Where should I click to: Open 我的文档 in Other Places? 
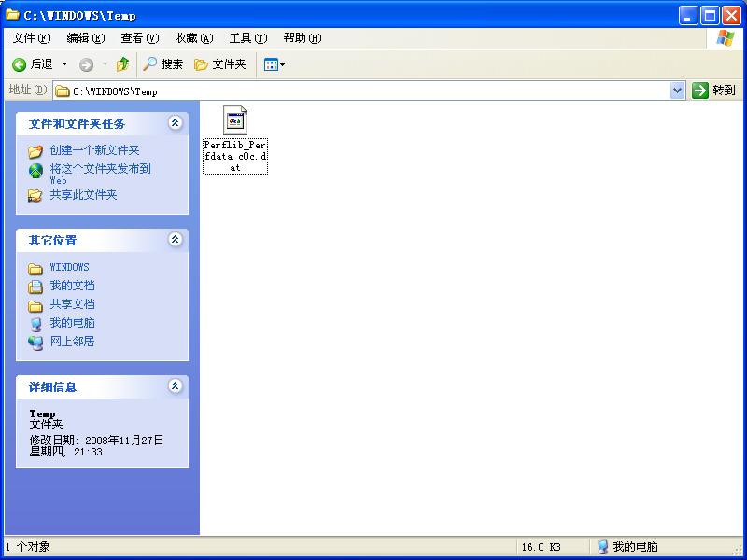73,286
